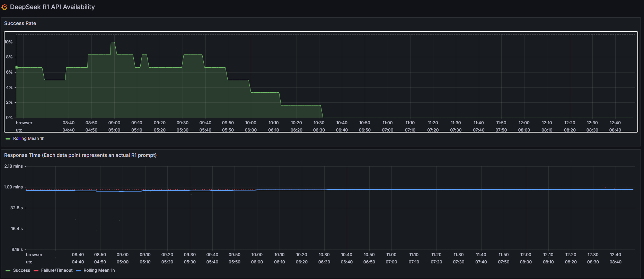Click the 0% y-axis label in Success Rate
Image resolution: width=644 pixels, height=279 pixels.
[9, 118]
